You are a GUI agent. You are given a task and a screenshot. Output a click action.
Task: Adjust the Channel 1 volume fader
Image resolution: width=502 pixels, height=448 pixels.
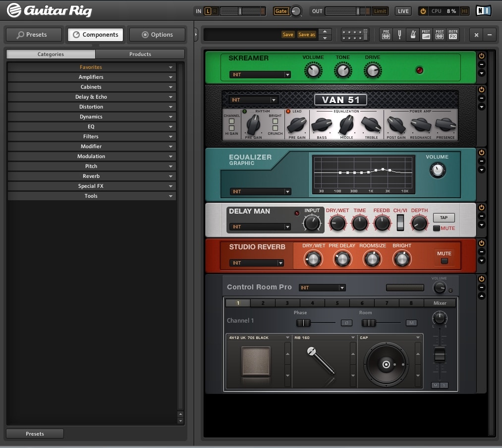click(440, 354)
